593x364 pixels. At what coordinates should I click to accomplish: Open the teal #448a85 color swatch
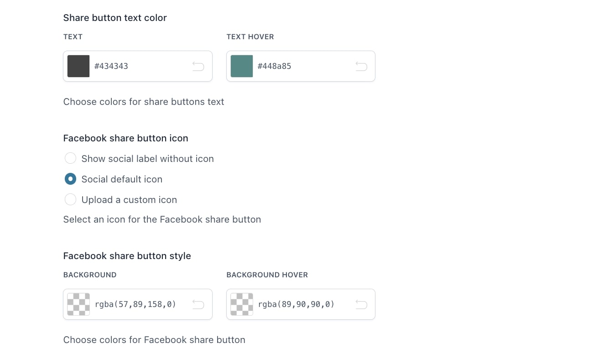click(x=242, y=66)
